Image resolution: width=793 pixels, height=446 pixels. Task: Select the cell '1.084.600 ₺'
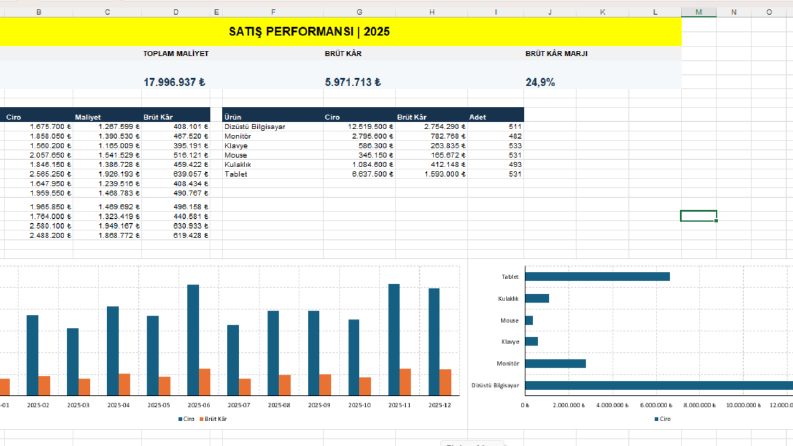(x=359, y=164)
